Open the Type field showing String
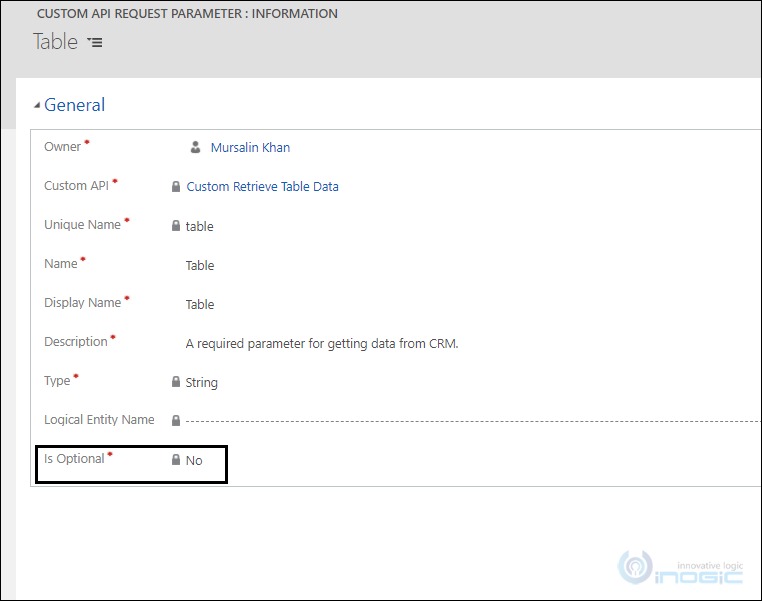The image size is (762, 601). pyautogui.click(x=202, y=383)
